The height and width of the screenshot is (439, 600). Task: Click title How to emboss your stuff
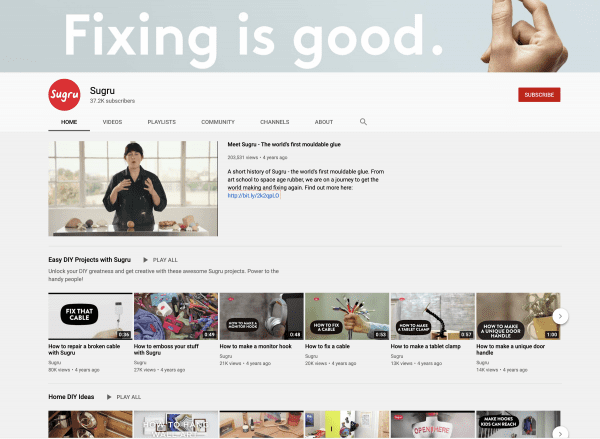click(166, 349)
